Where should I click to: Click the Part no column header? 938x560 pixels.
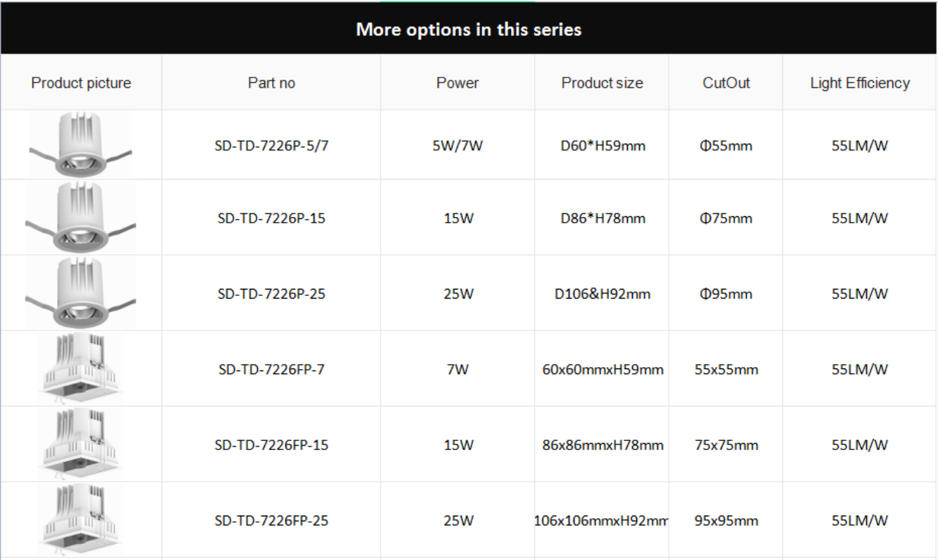pyautogui.click(x=271, y=82)
